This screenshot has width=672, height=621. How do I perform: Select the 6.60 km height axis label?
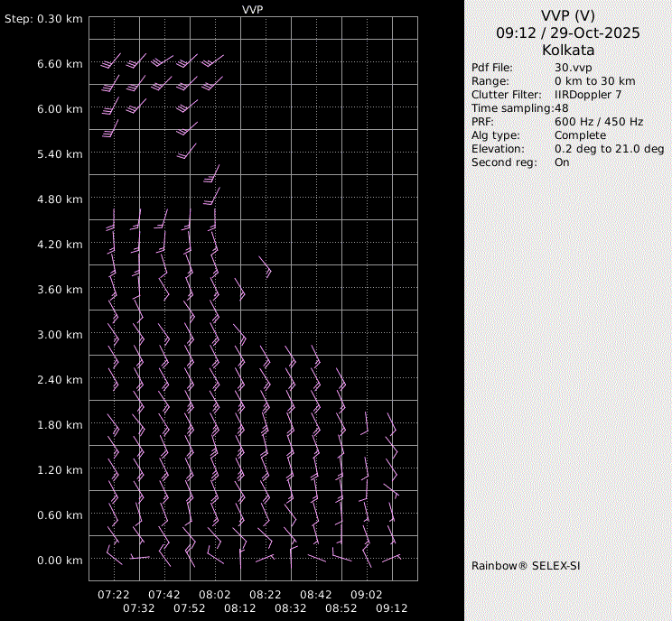[x=61, y=64]
